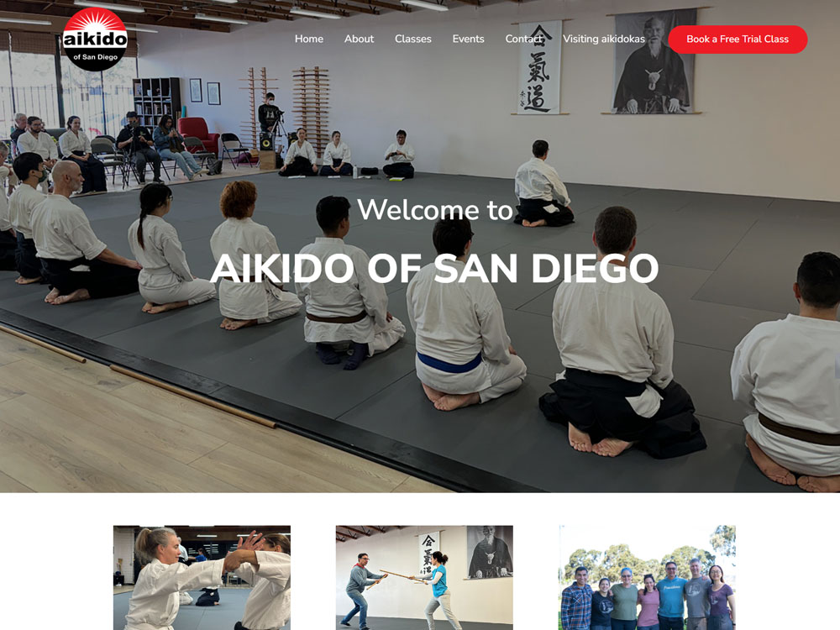840x630 pixels.
Task: Click the Aikido of San Diego logo
Action: coord(95,39)
